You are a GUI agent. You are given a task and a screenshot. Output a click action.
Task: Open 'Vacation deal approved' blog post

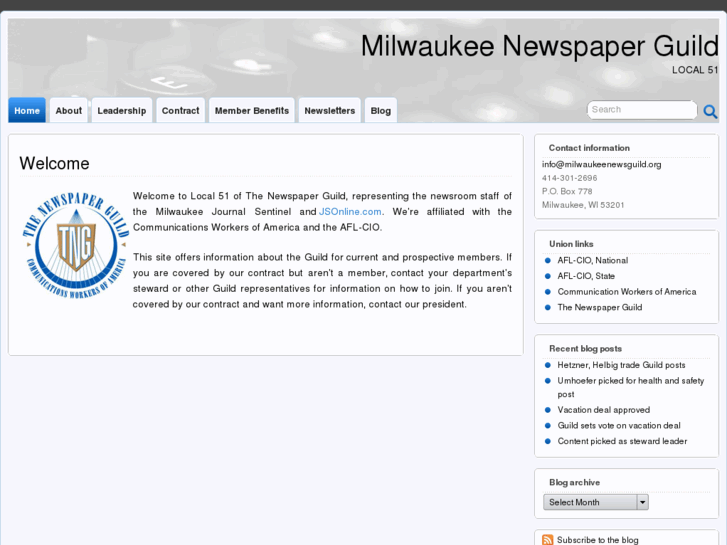[604, 410]
